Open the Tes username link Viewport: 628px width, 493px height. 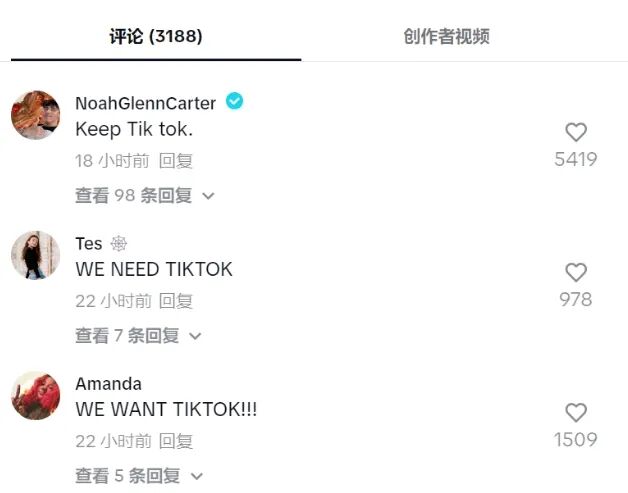89,243
